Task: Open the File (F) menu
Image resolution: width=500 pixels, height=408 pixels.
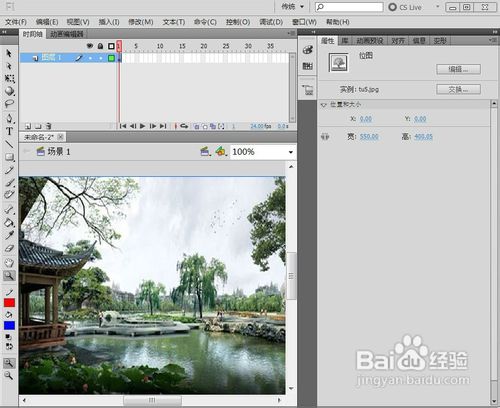Action: [x=16, y=22]
